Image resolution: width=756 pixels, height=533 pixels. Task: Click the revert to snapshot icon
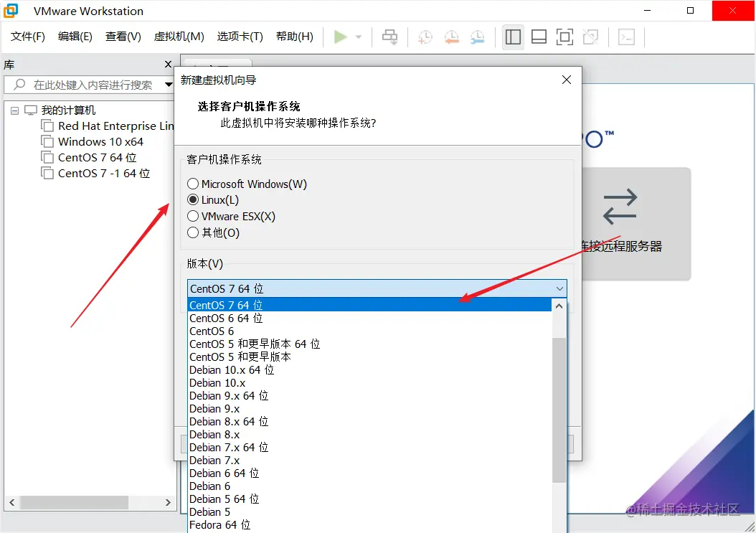tap(451, 37)
